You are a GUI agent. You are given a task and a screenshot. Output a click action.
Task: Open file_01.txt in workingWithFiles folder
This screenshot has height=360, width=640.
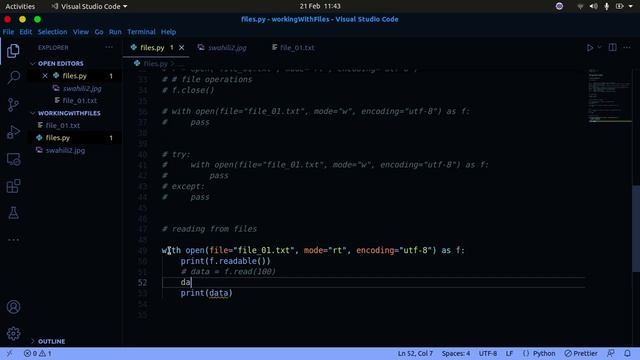62,125
